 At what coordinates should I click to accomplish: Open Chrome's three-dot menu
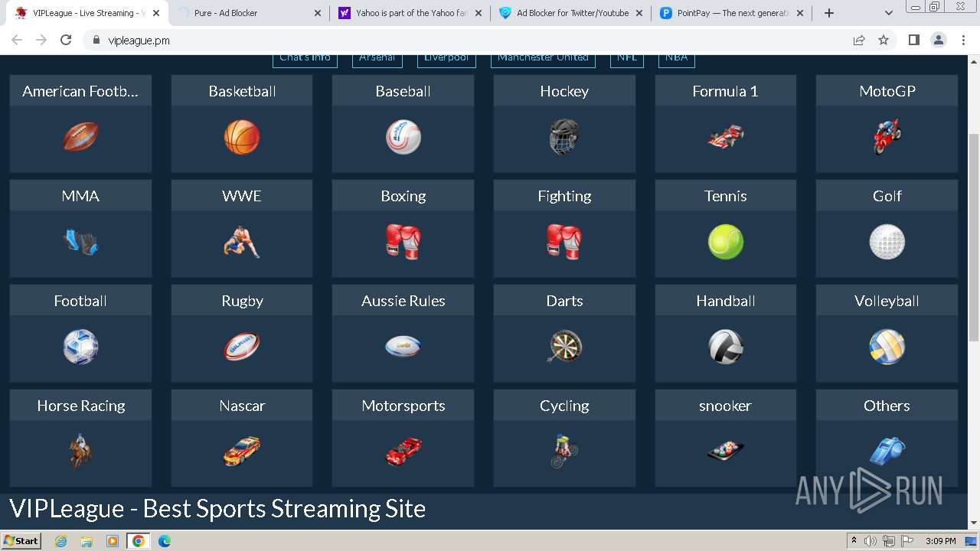[963, 41]
